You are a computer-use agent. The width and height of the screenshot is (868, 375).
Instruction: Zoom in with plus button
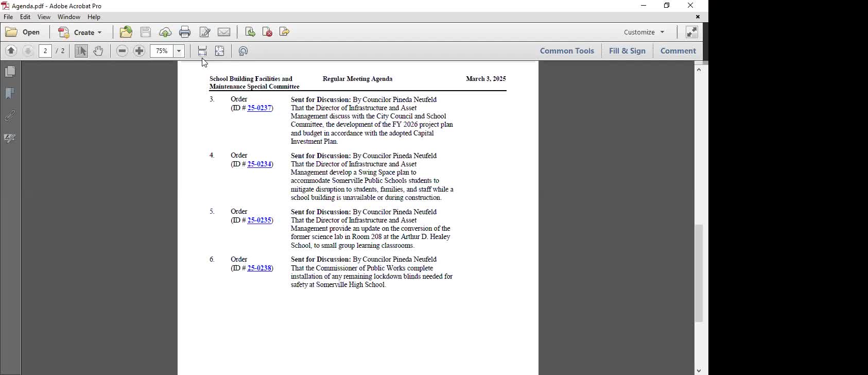[139, 50]
